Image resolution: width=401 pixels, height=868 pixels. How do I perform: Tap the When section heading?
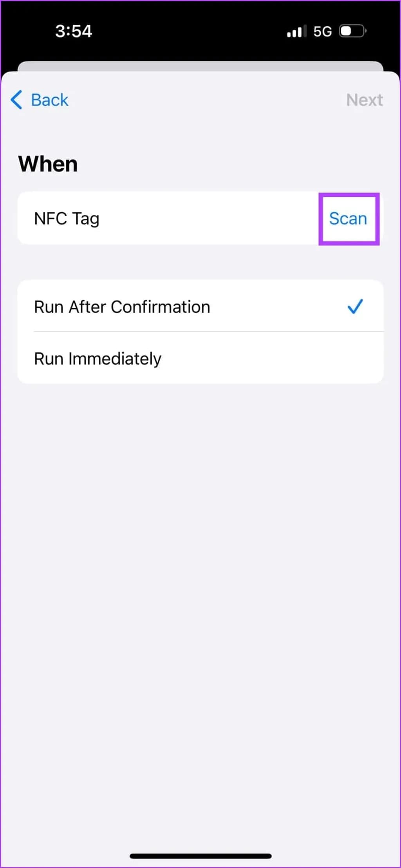48,164
